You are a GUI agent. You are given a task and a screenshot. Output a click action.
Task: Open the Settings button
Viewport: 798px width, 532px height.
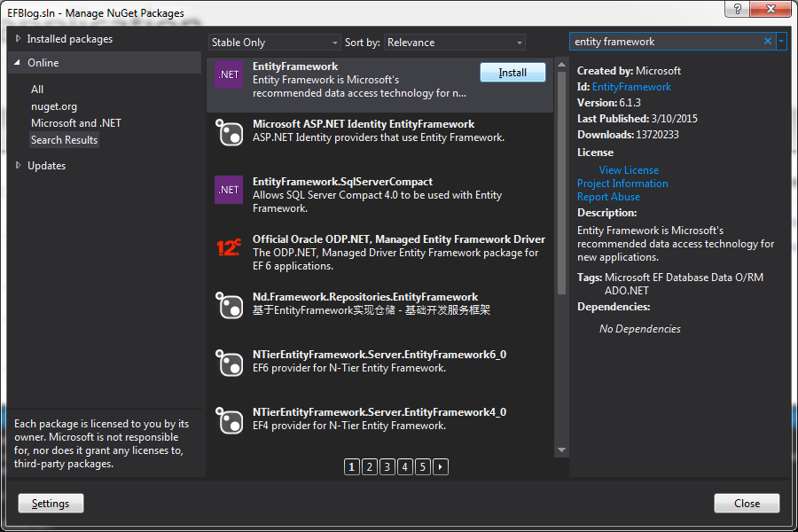51,503
